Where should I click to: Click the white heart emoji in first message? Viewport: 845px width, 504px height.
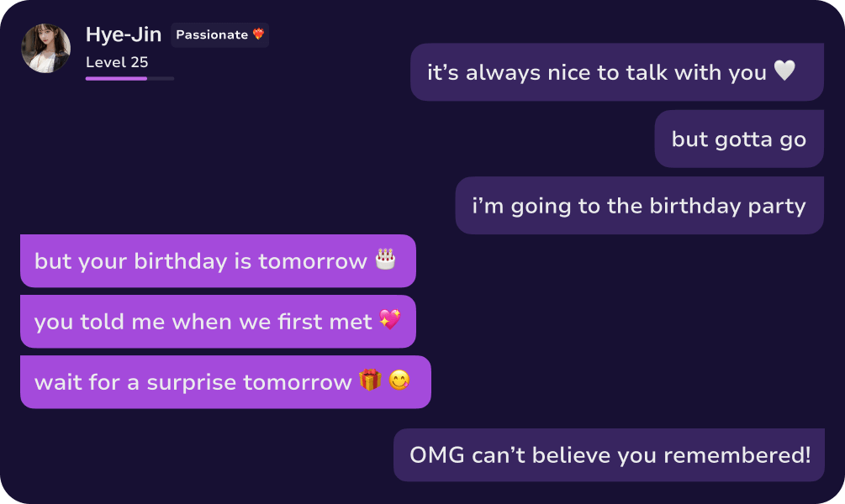784,72
